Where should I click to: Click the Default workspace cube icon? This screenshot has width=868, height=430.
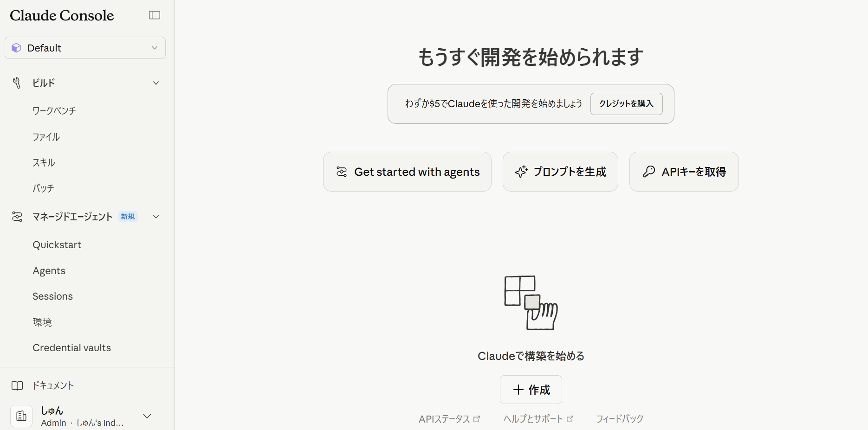pyautogui.click(x=16, y=48)
